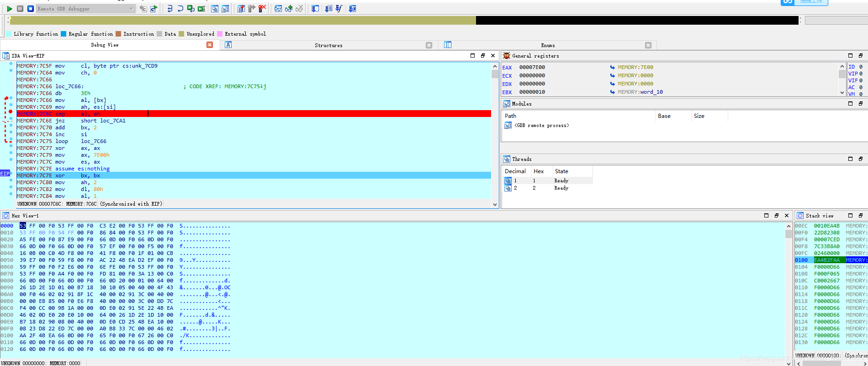Click the Decimal column header in Threads
Viewport: 868px width, 366px height.
(x=516, y=171)
